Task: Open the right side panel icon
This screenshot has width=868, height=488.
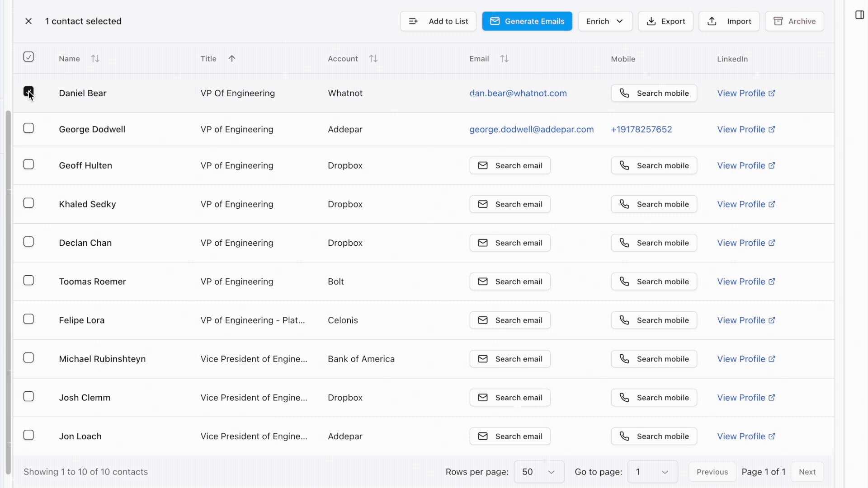Action: [x=859, y=14]
